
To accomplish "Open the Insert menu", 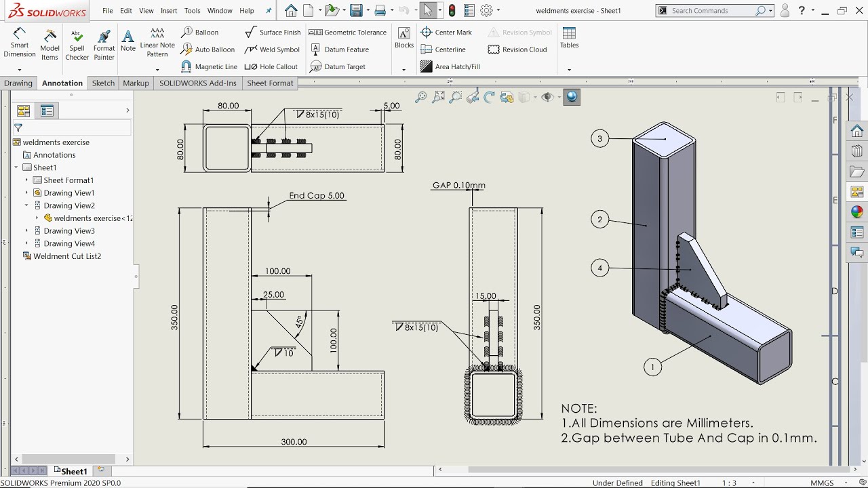I will point(169,11).
